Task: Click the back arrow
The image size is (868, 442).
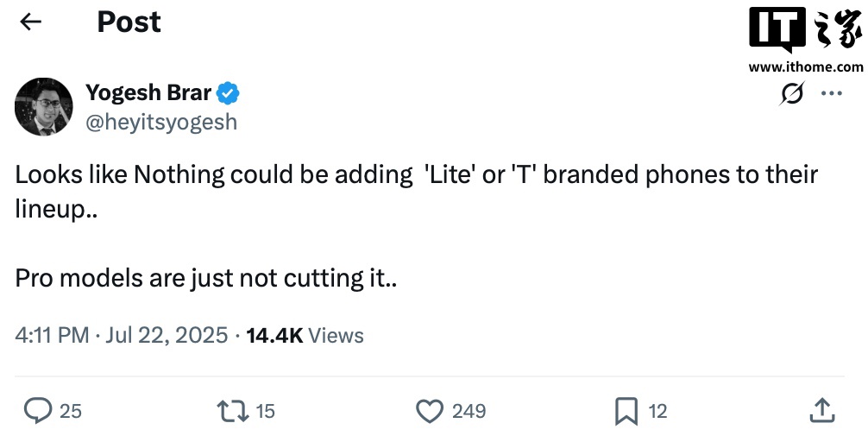Action: [x=31, y=22]
